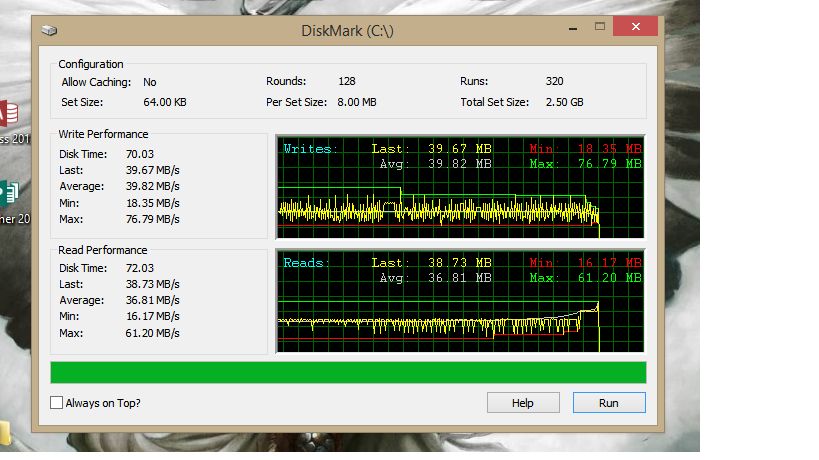Click the green progress bar
The height and width of the screenshot is (460, 819).
(348, 373)
